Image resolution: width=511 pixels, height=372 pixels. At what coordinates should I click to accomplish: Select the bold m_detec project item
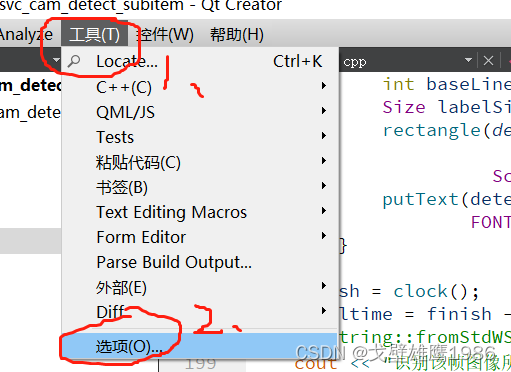click(x=31, y=86)
